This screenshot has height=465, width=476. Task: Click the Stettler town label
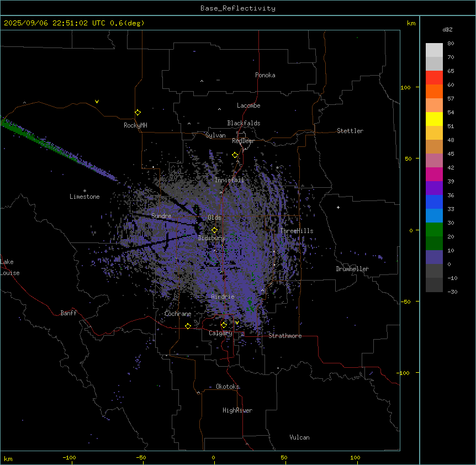[350, 131]
